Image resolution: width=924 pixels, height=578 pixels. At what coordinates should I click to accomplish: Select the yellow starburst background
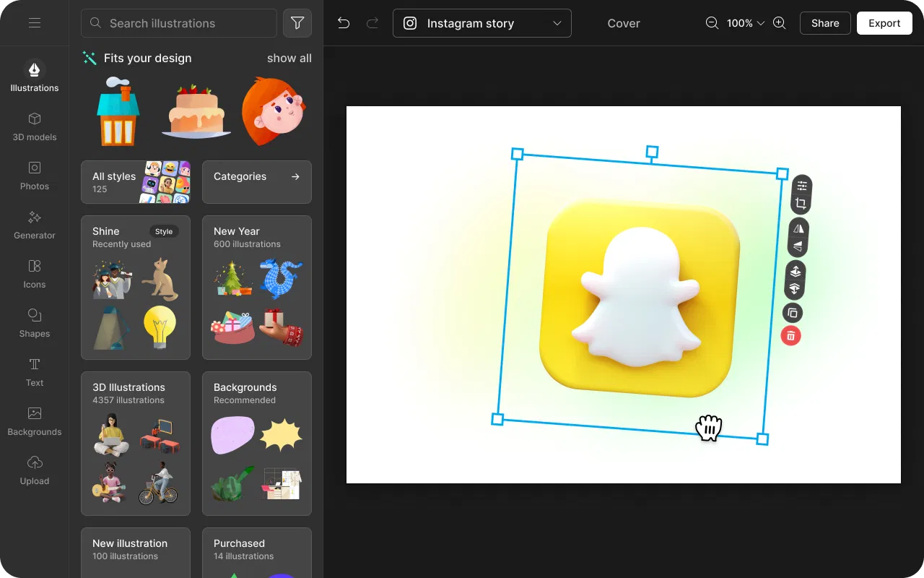(281, 435)
